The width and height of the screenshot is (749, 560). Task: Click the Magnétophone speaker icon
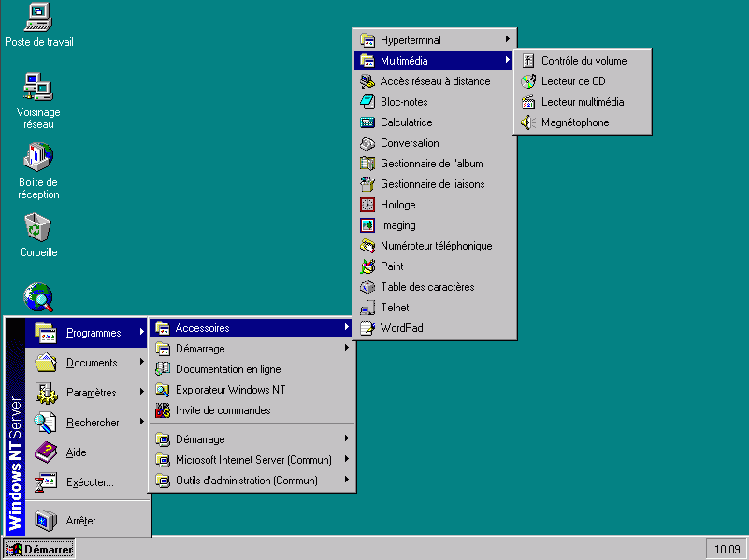(528, 122)
